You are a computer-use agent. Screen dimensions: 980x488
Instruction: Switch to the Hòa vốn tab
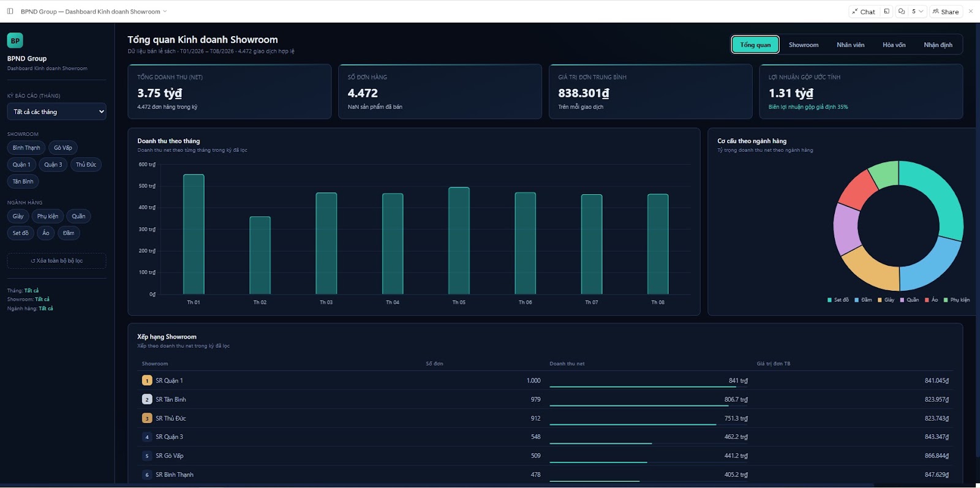tap(894, 45)
